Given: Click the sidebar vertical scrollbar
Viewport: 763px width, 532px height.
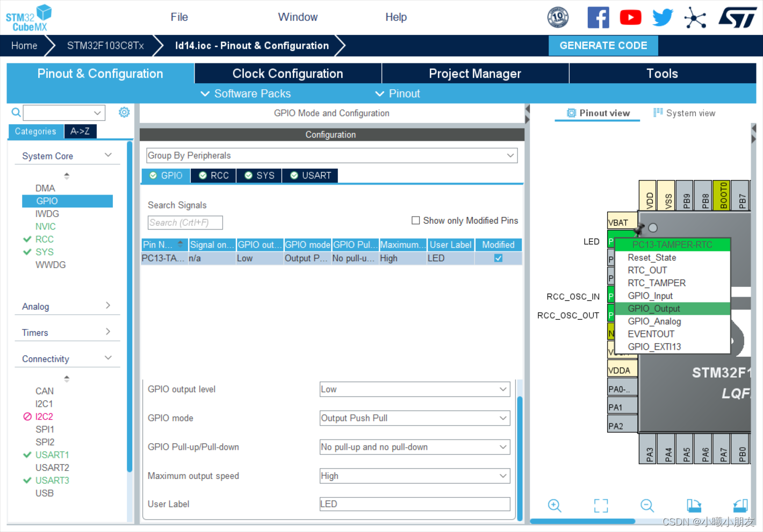Looking at the screenshot, I should (x=129, y=306).
